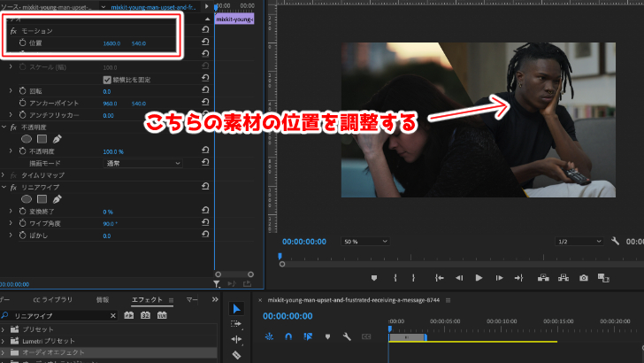
Task: Select the Ripple Edit tool
Action: [x=236, y=339]
